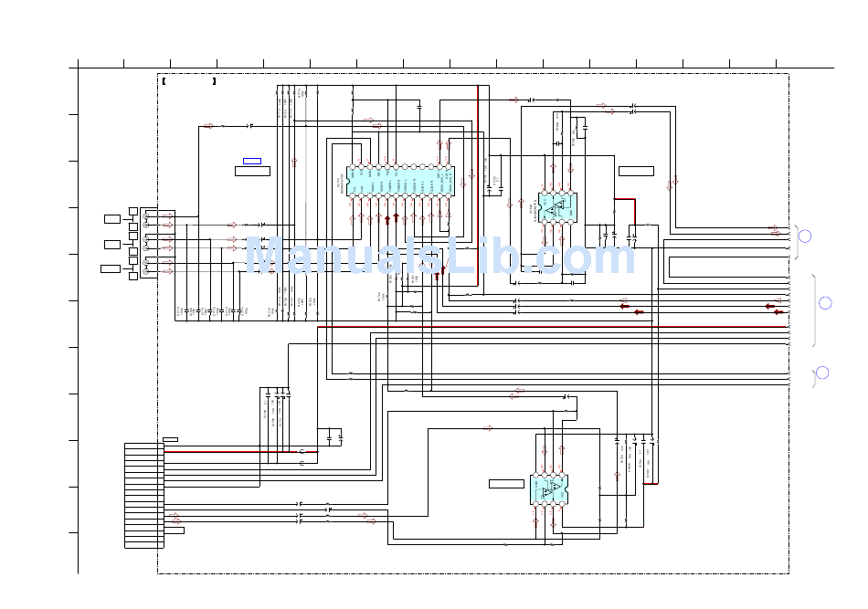
Task: Click the lowest blue circle on the right edge
Action: tap(822, 373)
